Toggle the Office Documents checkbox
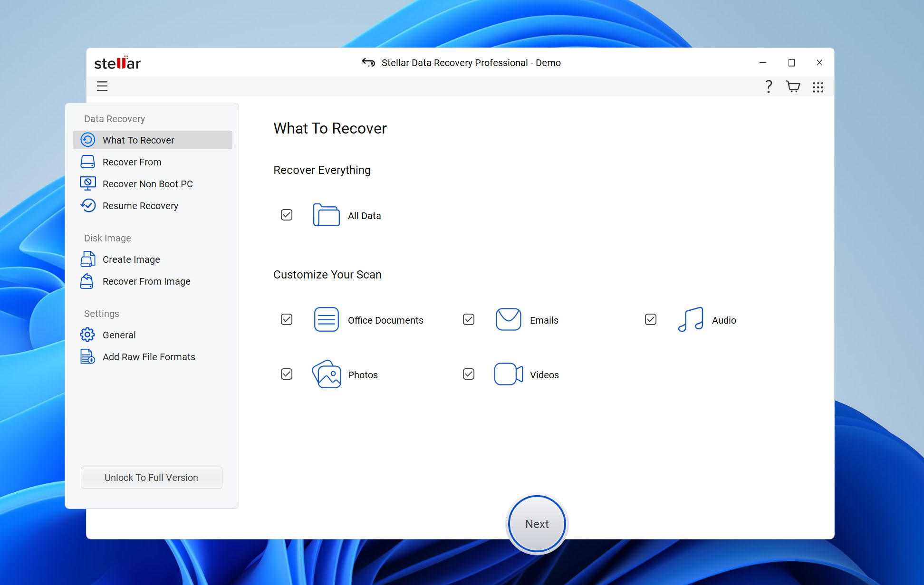924x585 pixels. click(287, 319)
